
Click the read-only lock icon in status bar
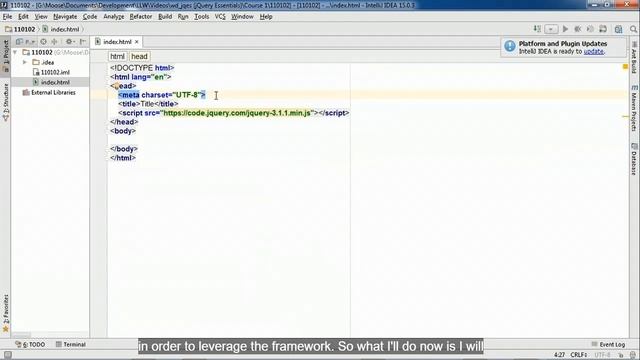click(620, 355)
